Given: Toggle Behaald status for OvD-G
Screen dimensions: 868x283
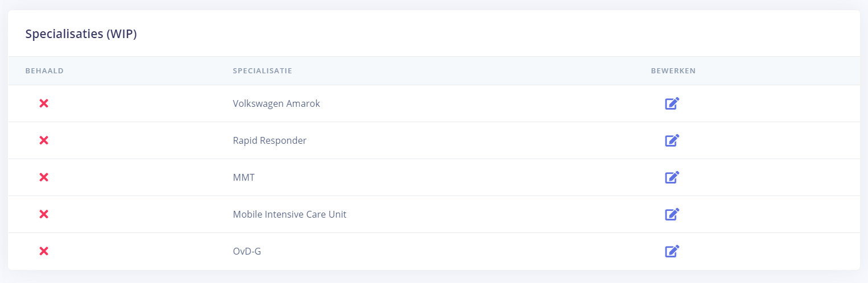Looking at the screenshot, I should [44, 251].
